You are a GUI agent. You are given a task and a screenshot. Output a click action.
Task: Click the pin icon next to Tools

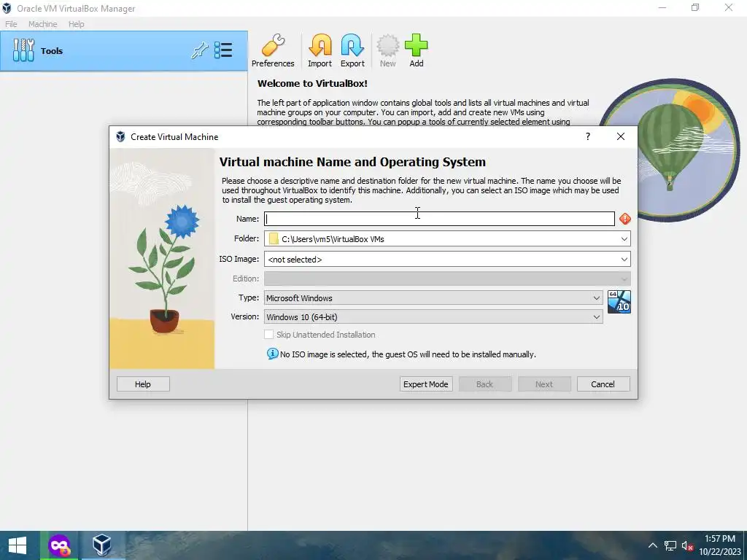click(200, 50)
